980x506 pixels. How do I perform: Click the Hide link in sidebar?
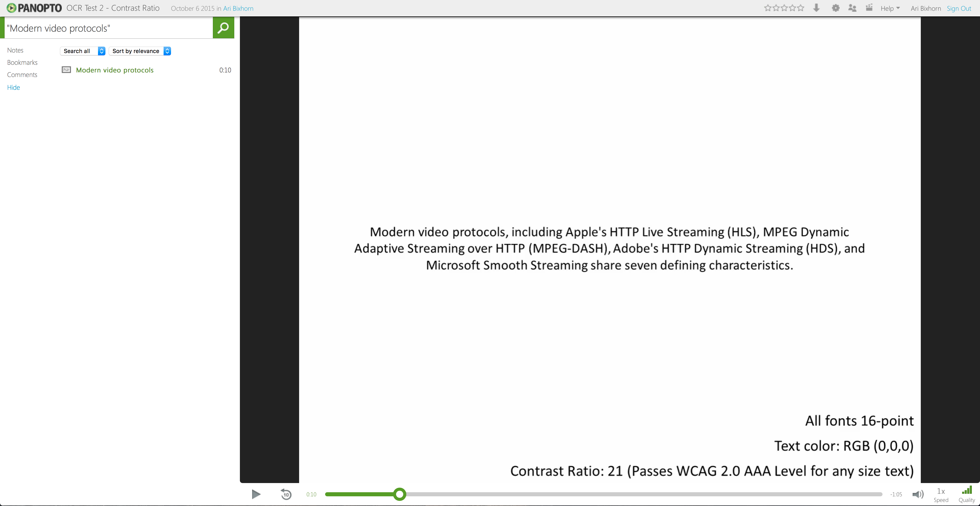[x=14, y=87]
